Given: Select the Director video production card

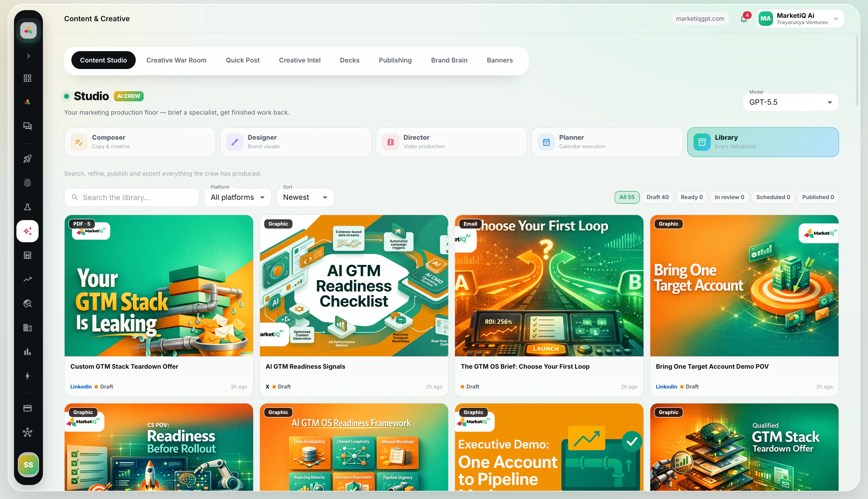Looking at the screenshot, I should (x=451, y=142).
